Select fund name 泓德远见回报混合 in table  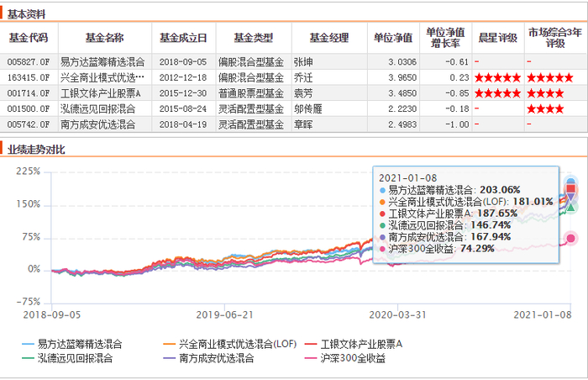(x=98, y=109)
